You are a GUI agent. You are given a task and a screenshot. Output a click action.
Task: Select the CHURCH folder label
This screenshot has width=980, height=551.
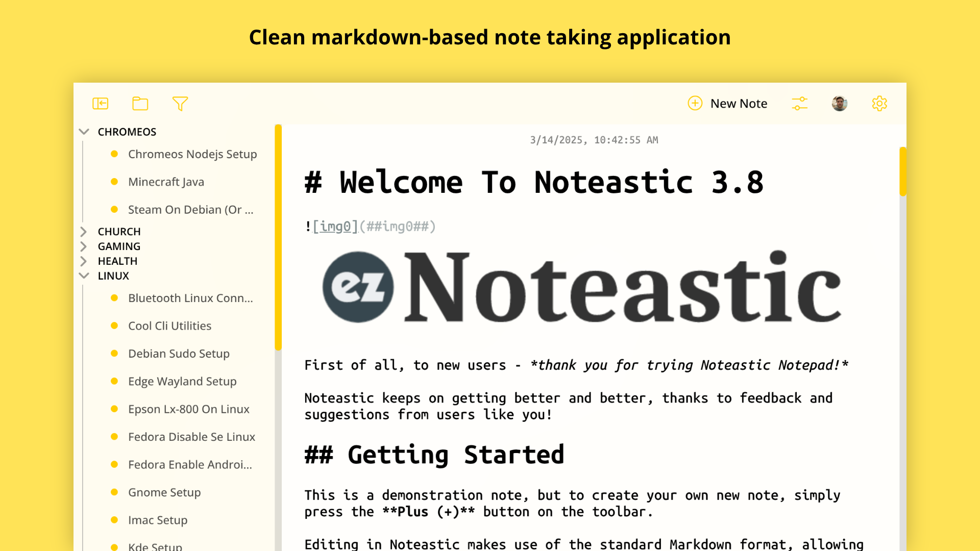pyautogui.click(x=119, y=232)
